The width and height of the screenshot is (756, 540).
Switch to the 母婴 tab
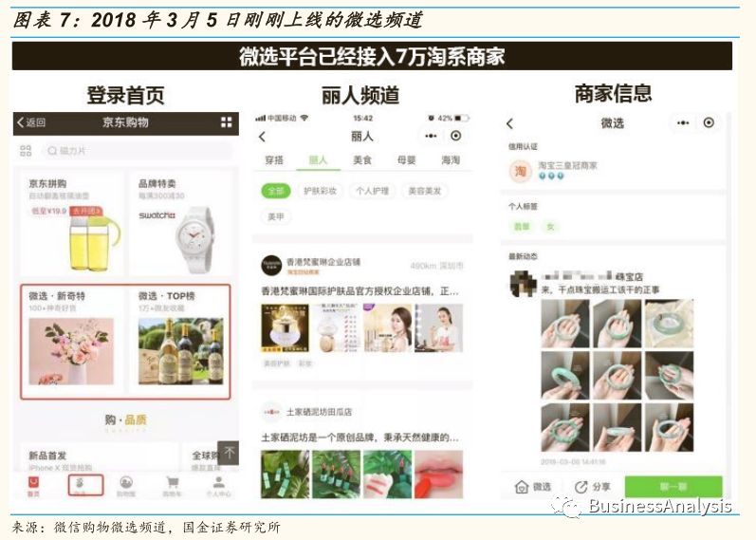pos(406,160)
